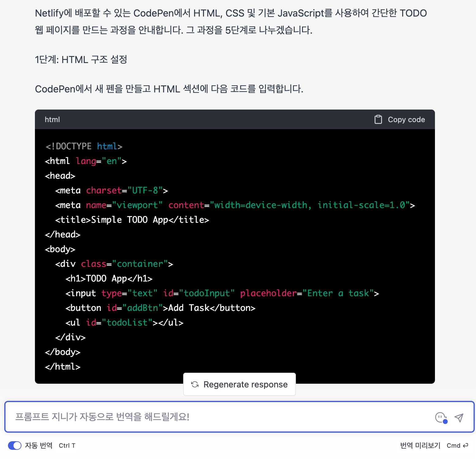The height and width of the screenshot is (459, 476).
Task: Click the Regenerate circular arrows icon
Action: point(195,384)
